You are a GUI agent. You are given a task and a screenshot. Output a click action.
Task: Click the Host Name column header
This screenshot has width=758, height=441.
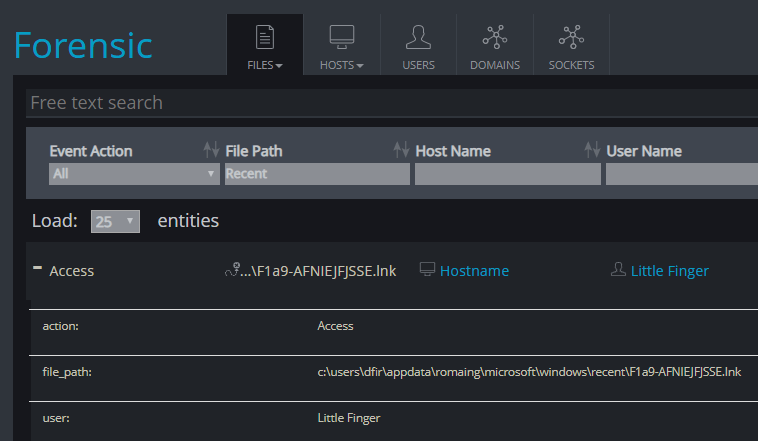[x=453, y=151]
